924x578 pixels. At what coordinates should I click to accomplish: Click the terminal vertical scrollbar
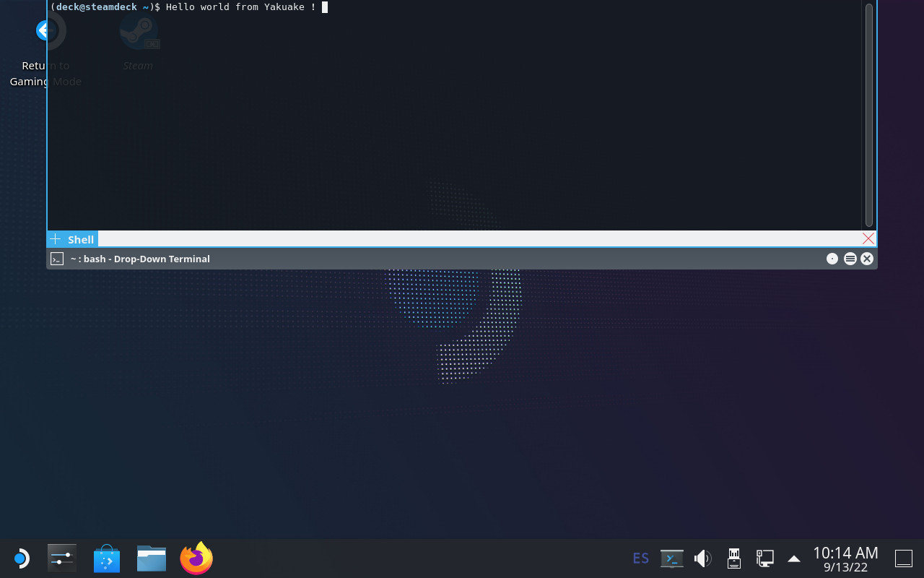click(868, 114)
